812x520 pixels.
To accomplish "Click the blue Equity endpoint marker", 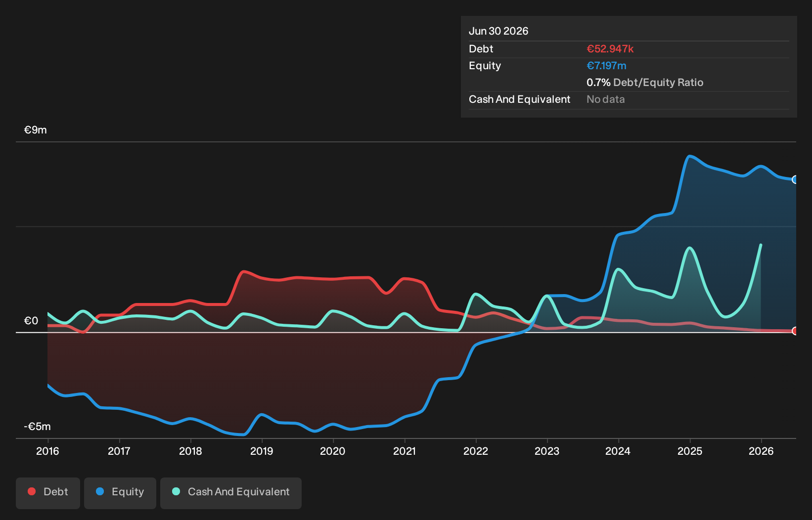I will click(x=795, y=179).
